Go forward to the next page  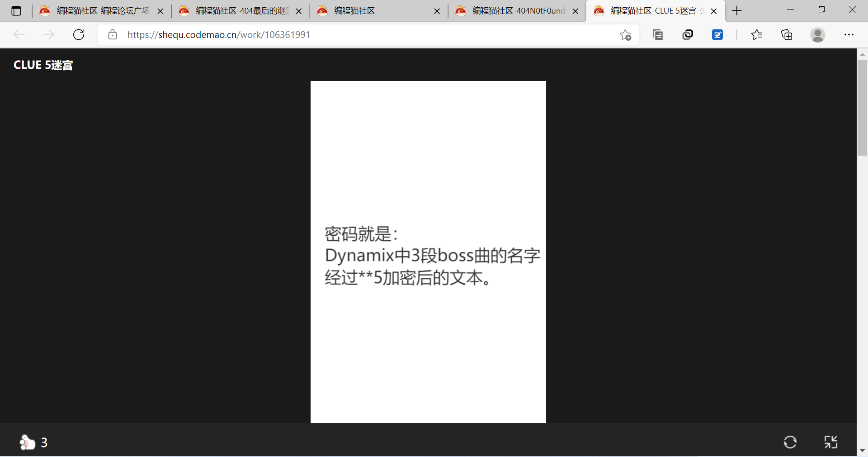pos(49,34)
